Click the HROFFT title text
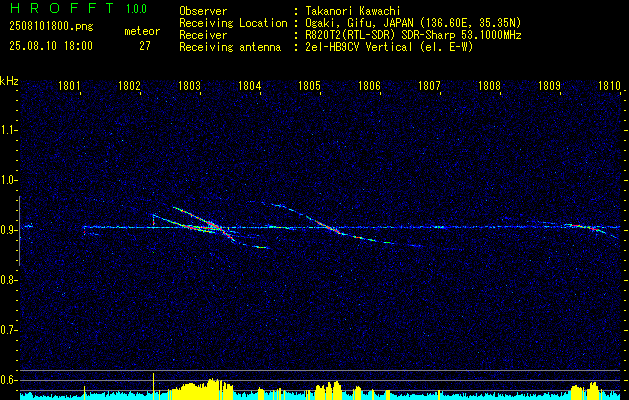 62,8
